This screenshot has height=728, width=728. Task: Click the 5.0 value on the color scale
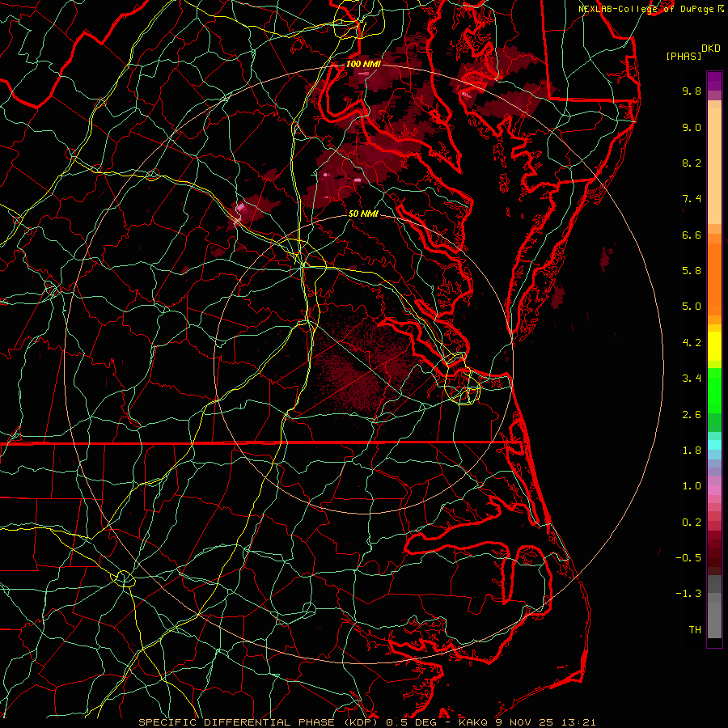pyautogui.click(x=692, y=307)
